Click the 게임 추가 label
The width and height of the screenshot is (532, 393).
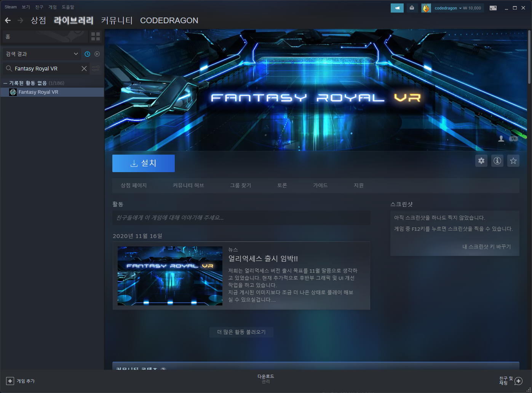[26, 381]
